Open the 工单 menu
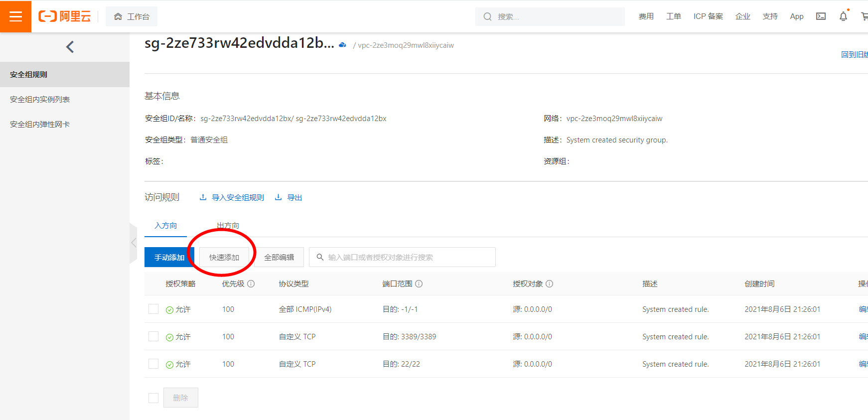This screenshot has height=420, width=868. pos(674,16)
